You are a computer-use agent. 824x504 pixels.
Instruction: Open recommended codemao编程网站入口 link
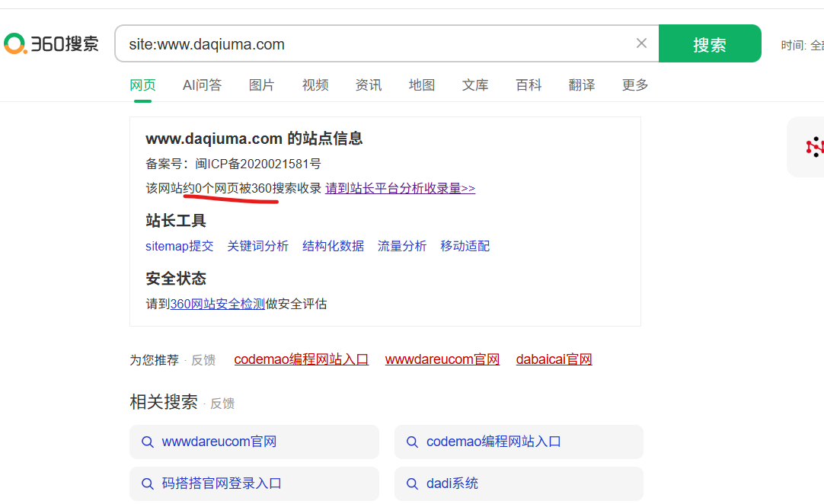click(x=301, y=359)
